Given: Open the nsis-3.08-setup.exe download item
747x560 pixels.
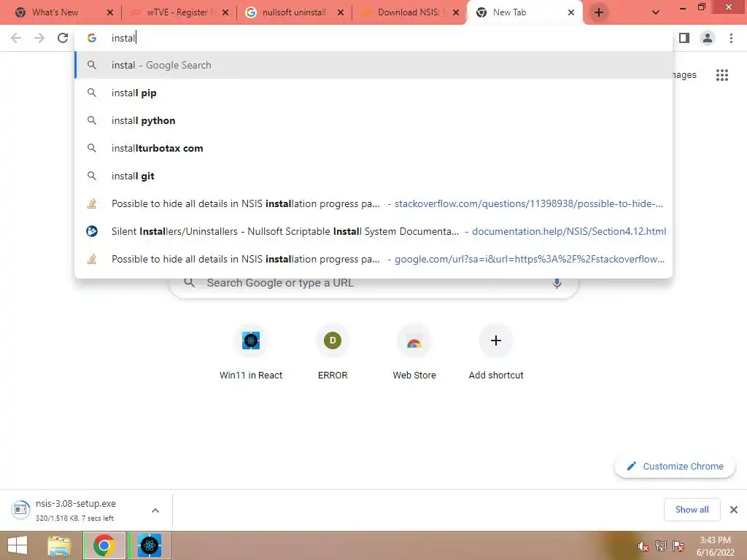Looking at the screenshot, I should click(x=76, y=510).
